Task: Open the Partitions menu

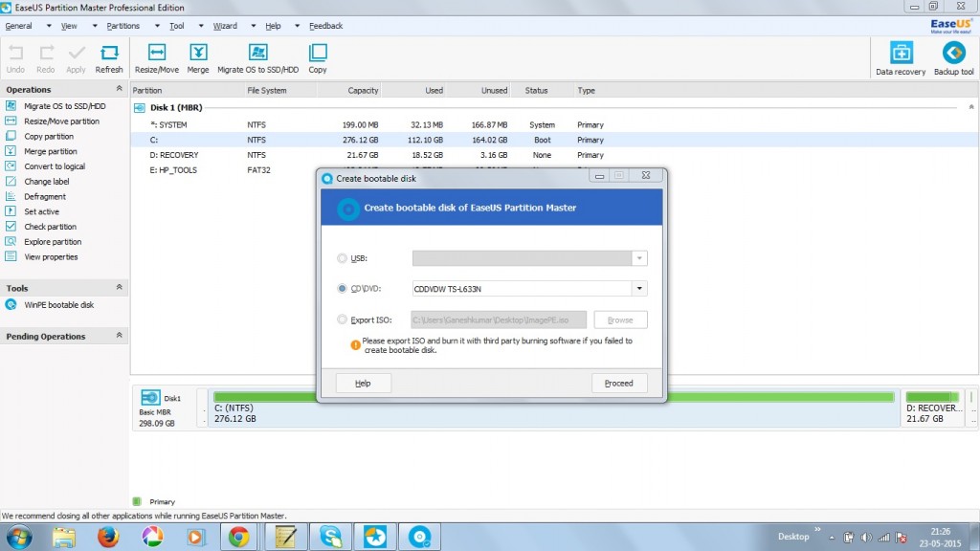Action: coord(123,26)
